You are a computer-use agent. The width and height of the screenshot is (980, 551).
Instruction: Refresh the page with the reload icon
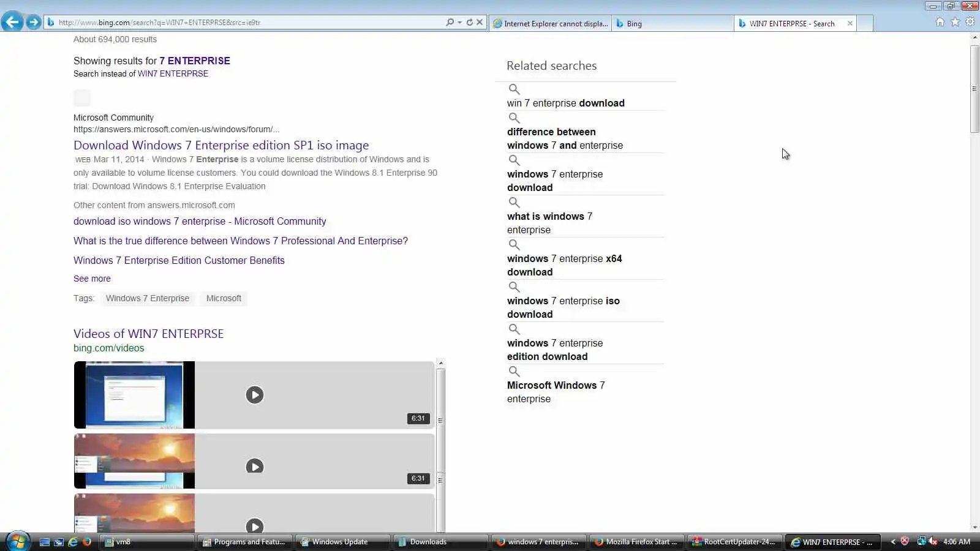(x=470, y=22)
